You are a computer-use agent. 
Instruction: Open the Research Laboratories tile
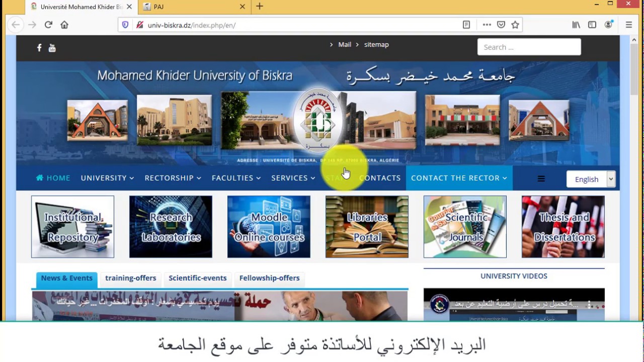(171, 227)
